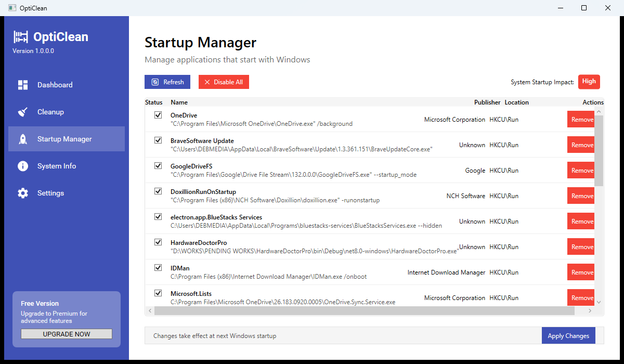Click the System Info circle icon
Viewport: 624px width, 364px height.
23,166
